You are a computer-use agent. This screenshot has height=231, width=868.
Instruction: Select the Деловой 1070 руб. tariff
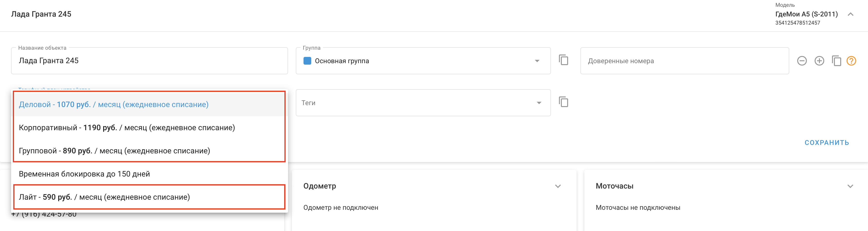[114, 105]
